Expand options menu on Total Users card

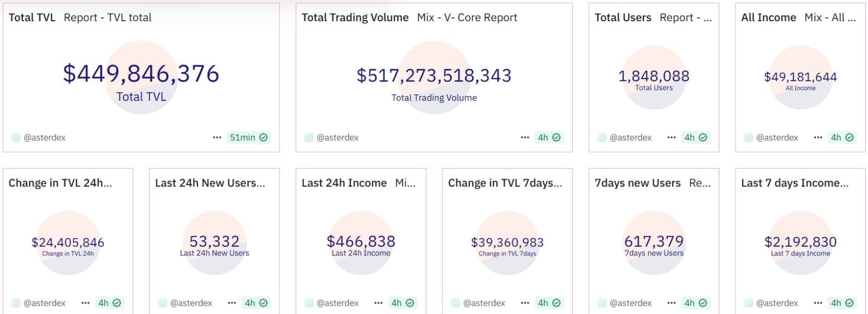pos(671,138)
